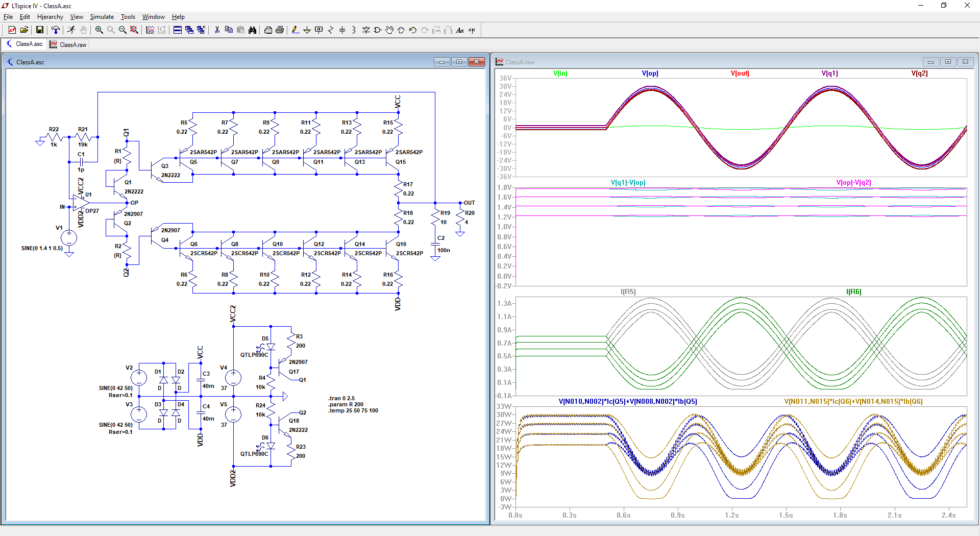Minimize the ClassA.raw waveform subwindow
This screenshot has height=536, width=980.
[x=930, y=62]
